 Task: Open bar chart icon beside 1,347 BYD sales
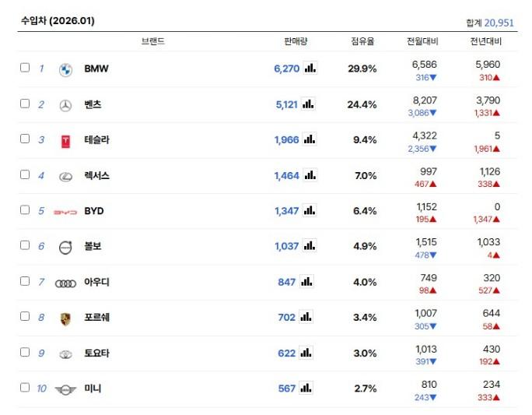coord(310,210)
